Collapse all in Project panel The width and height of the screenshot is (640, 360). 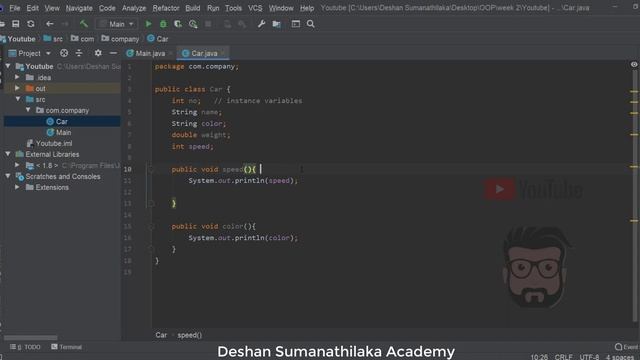coord(79,53)
